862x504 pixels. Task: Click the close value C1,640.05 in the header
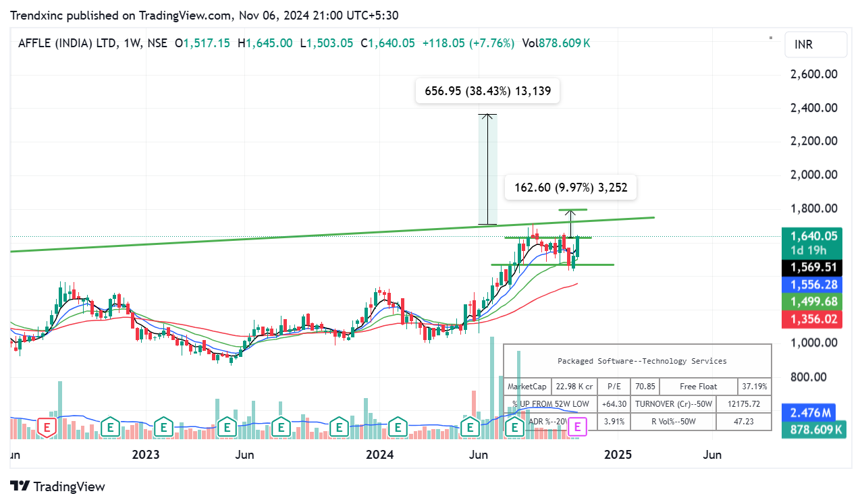point(387,43)
